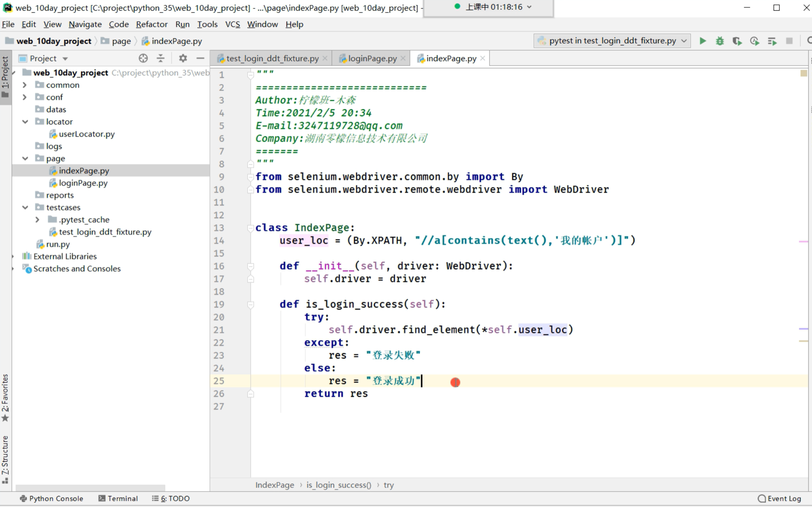Switch to the loginPage.py tab
This screenshot has height=507, width=812.
pos(372,58)
